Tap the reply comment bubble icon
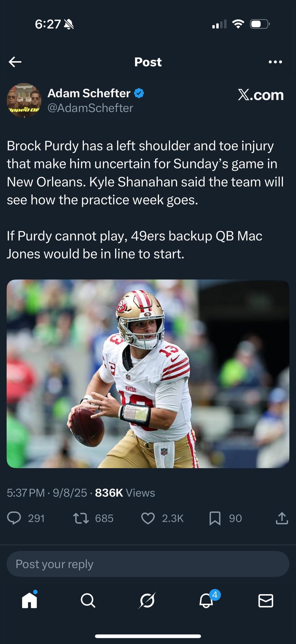Viewport: 296px width, 644px height. 14,518
